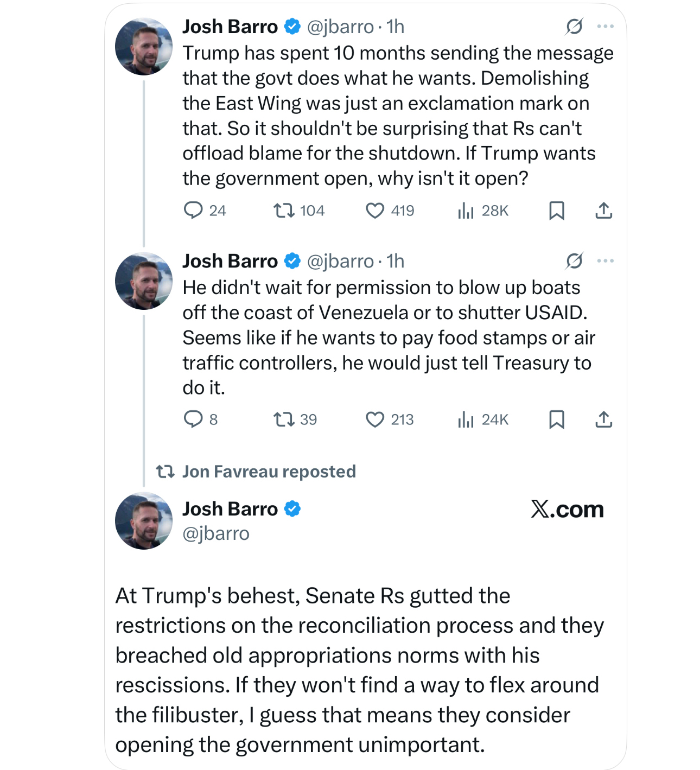This screenshot has height=770, width=700.
Task: Bookmark the USAID tweet
Action: [556, 419]
